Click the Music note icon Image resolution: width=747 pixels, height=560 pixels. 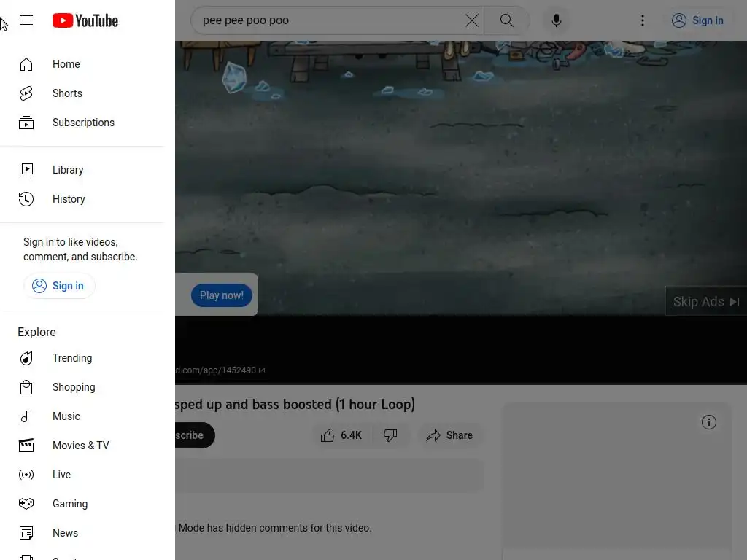(x=26, y=416)
